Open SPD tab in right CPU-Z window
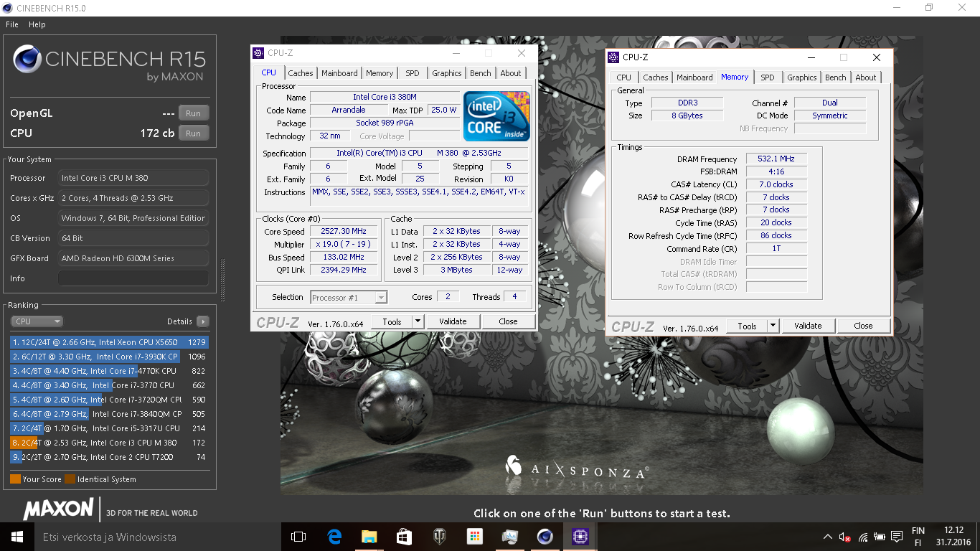The image size is (980, 551). point(768,77)
